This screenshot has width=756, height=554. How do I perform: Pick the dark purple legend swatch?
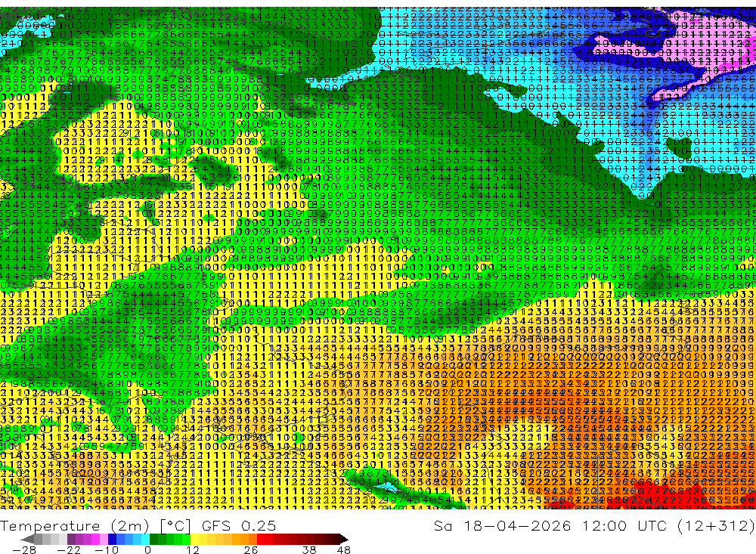[x=71, y=539]
